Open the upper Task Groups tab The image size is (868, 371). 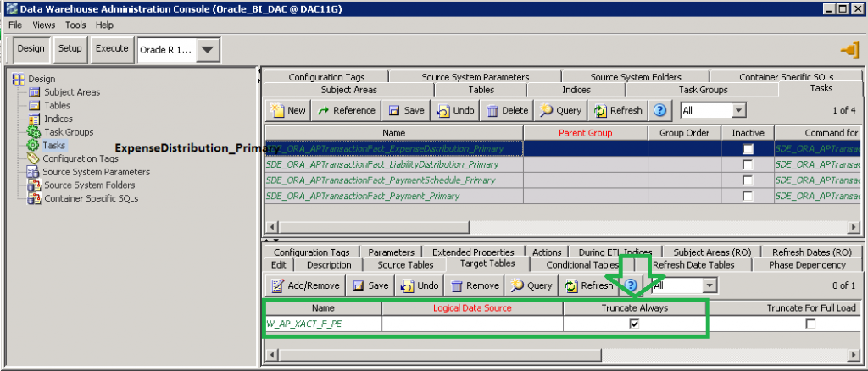click(703, 90)
